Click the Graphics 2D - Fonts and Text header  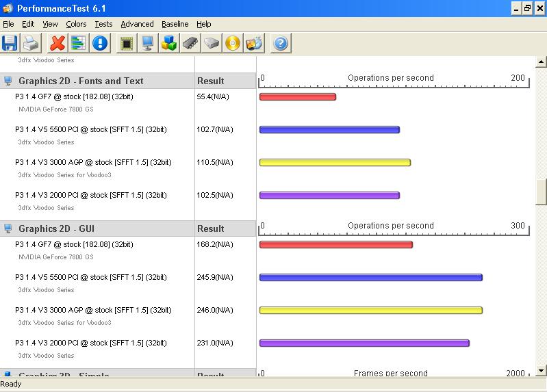click(x=81, y=81)
